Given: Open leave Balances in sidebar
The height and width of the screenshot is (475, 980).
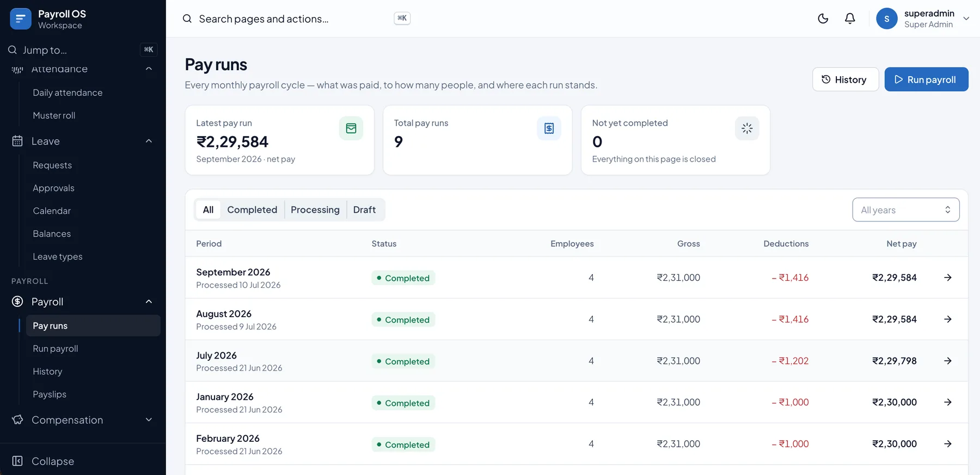Looking at the screenshot, I should coord(52,233).
